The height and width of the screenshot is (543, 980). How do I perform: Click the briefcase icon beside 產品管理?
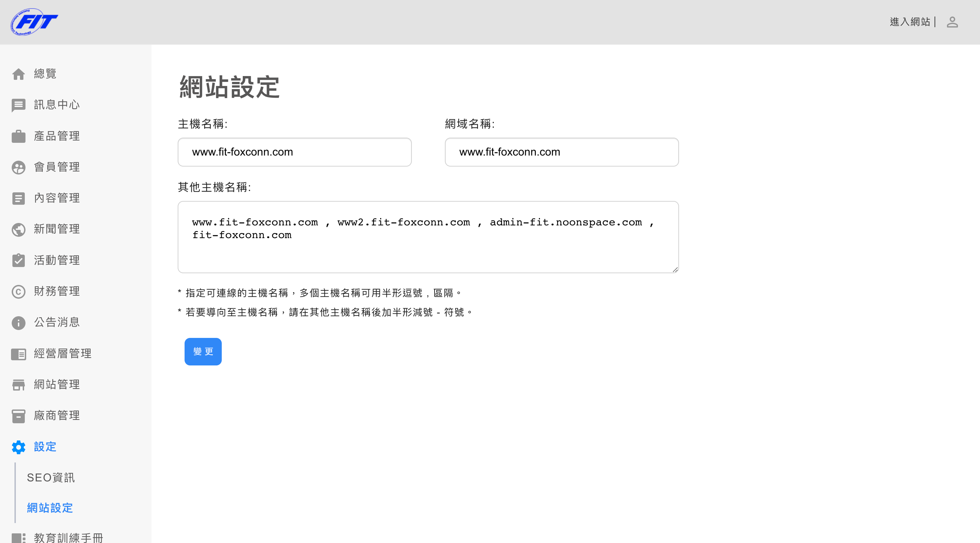pos(18,136)
